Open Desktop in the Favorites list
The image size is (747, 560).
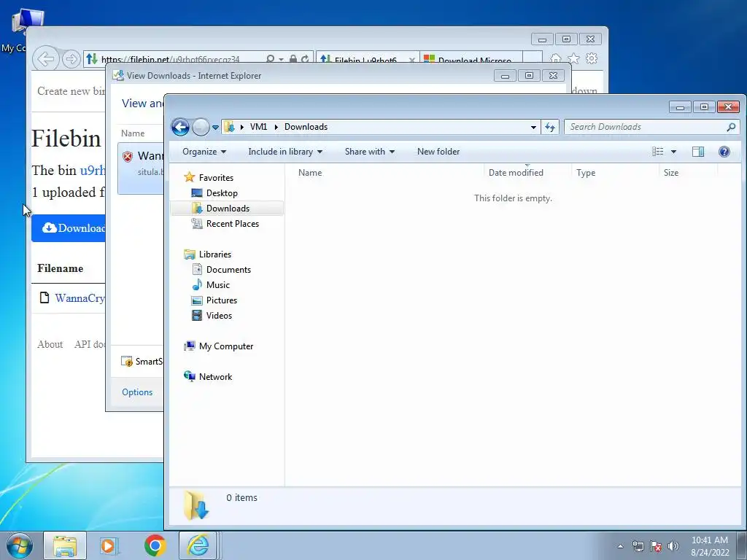[222, 192]
